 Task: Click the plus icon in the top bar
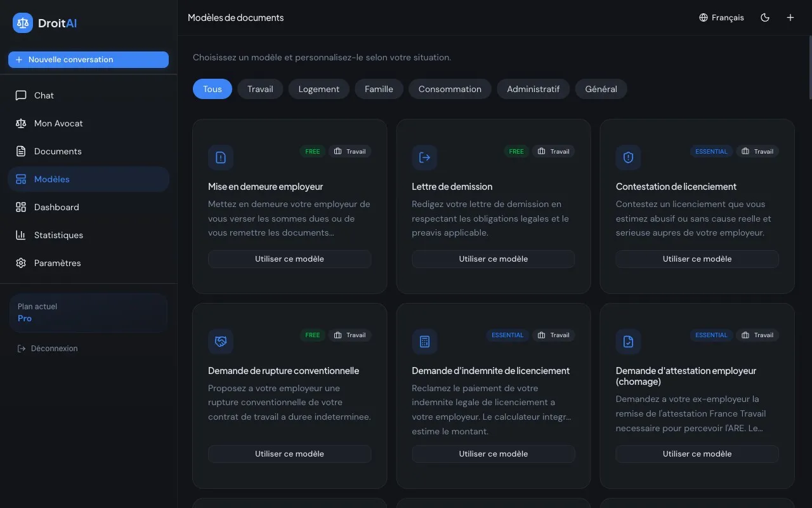pos(790,17)
